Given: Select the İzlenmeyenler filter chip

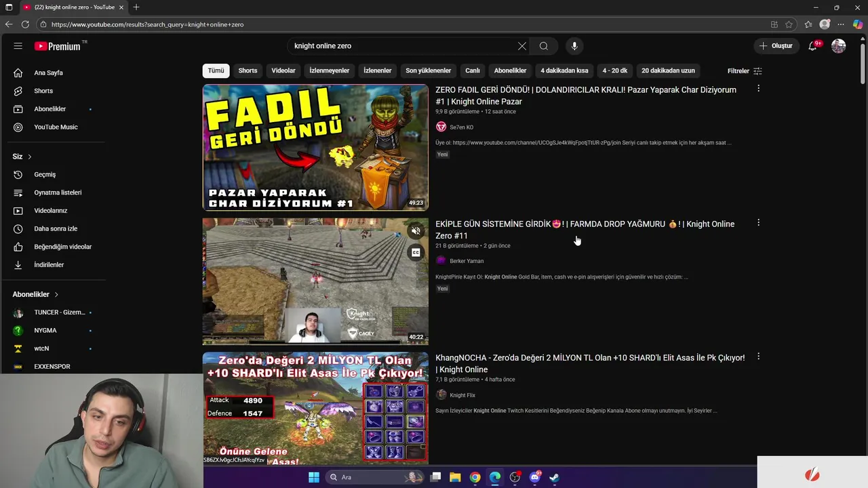Looking at the screenshot, I should 330,70.
